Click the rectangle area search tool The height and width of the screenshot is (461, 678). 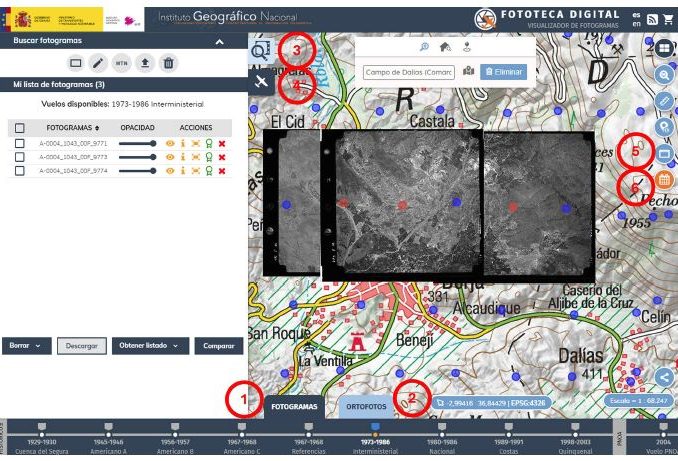click(x=74, y=63)
